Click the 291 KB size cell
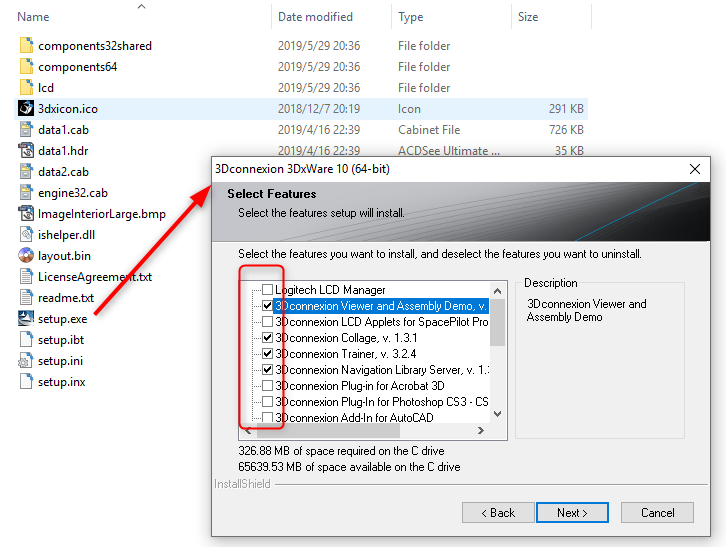726x547 pixels. [566, 108]
